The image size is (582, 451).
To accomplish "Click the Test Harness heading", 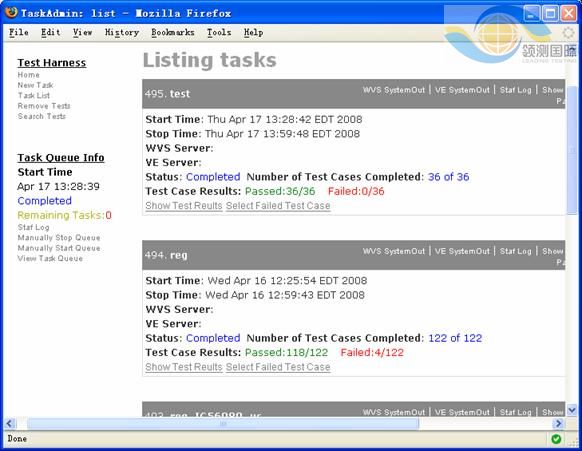I will point(52,63).
